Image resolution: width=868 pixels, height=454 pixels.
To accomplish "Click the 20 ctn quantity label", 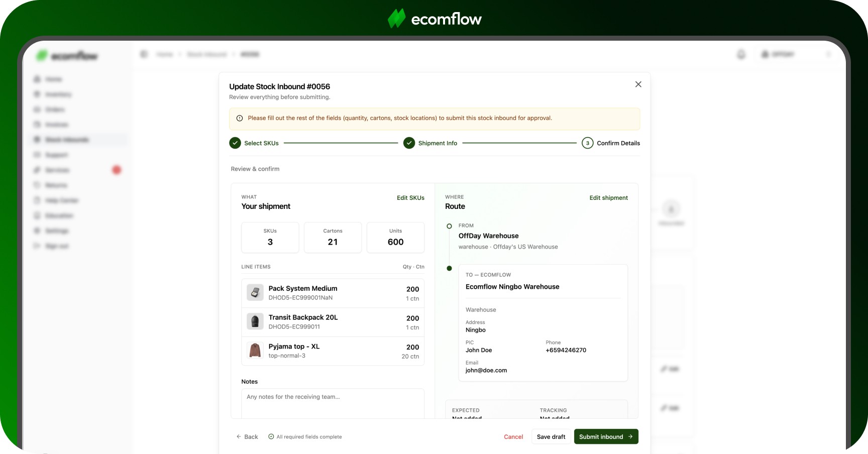I will click(410, 357).
